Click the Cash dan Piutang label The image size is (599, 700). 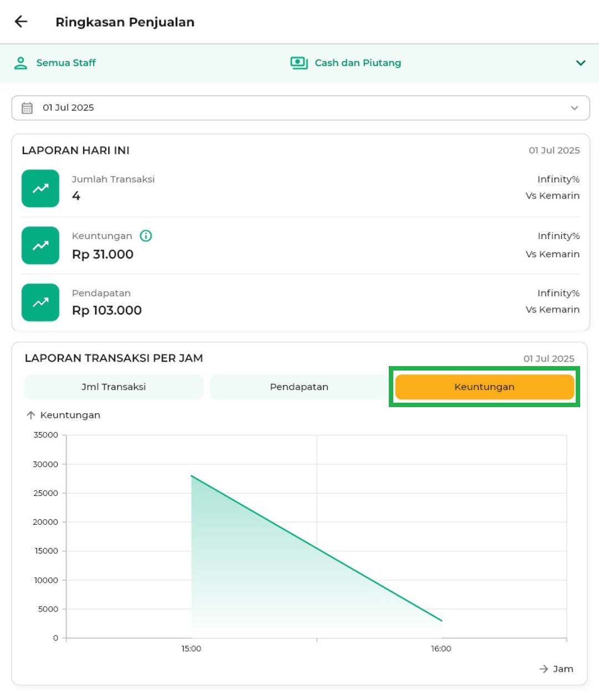(x=358, y=63)
